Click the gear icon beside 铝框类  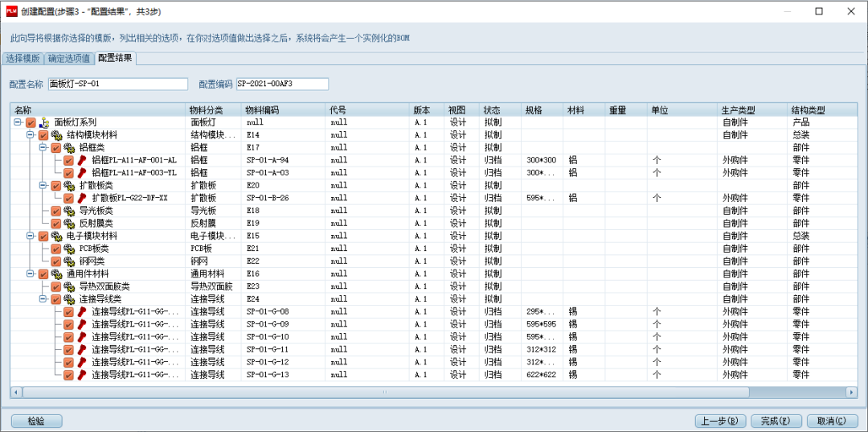click(x=70, y=148)
